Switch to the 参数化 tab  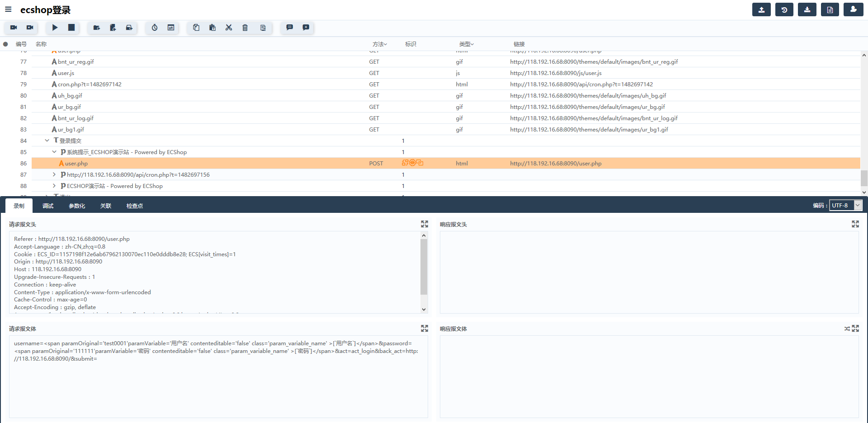[77, 206]
